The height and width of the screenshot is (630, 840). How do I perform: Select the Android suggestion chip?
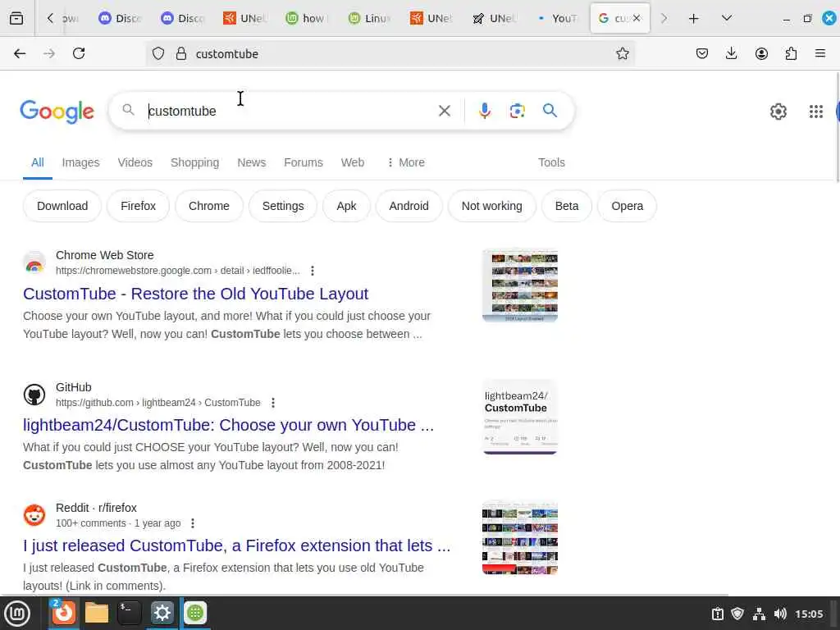(409, 206)
